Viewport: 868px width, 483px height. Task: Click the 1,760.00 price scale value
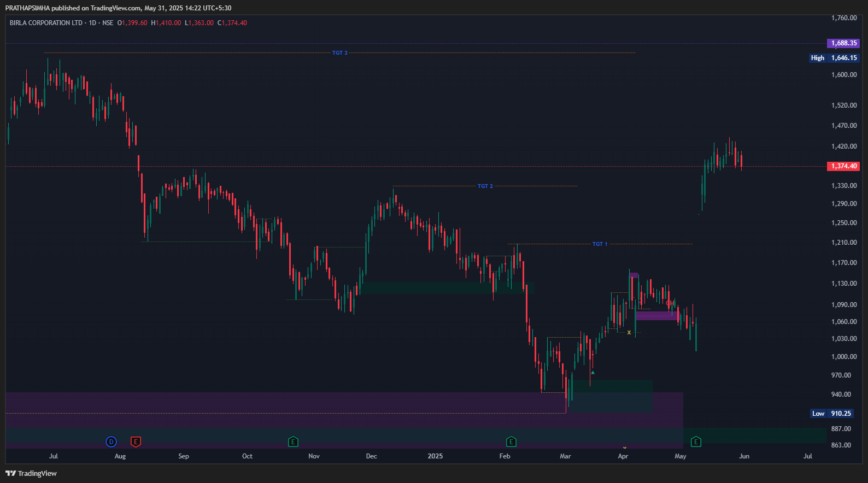tap(844, 18)
